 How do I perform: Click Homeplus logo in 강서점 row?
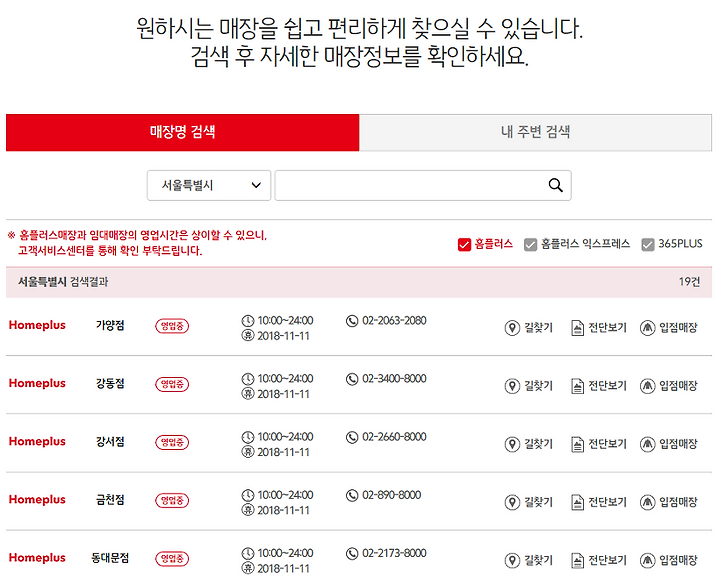click(x=37, y=442)
